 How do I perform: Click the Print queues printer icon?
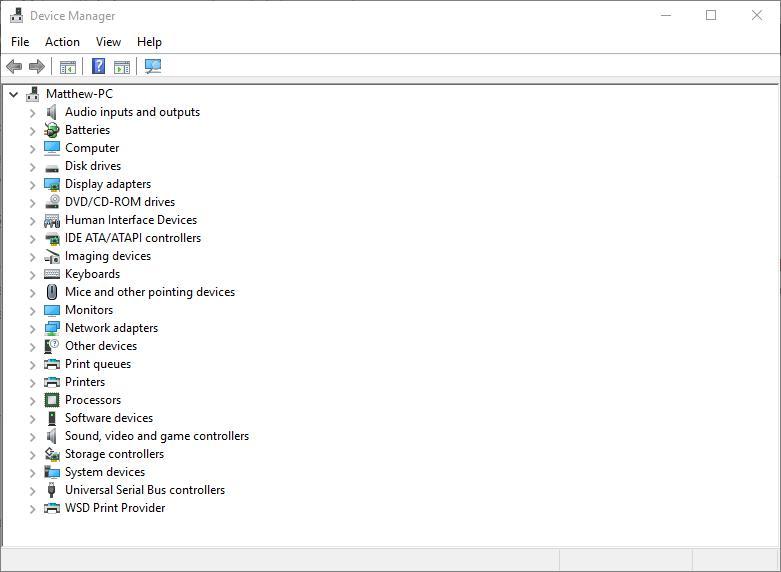(52, 364)
